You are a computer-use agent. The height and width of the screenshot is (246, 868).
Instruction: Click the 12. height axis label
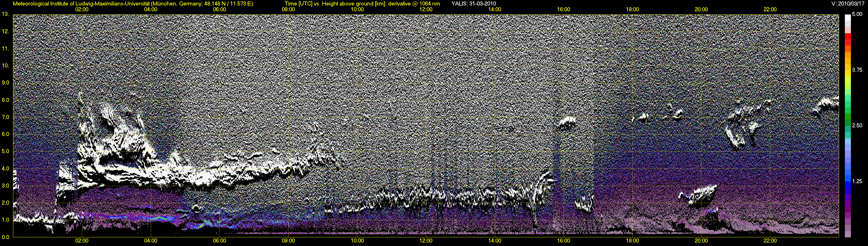[5, 31]
